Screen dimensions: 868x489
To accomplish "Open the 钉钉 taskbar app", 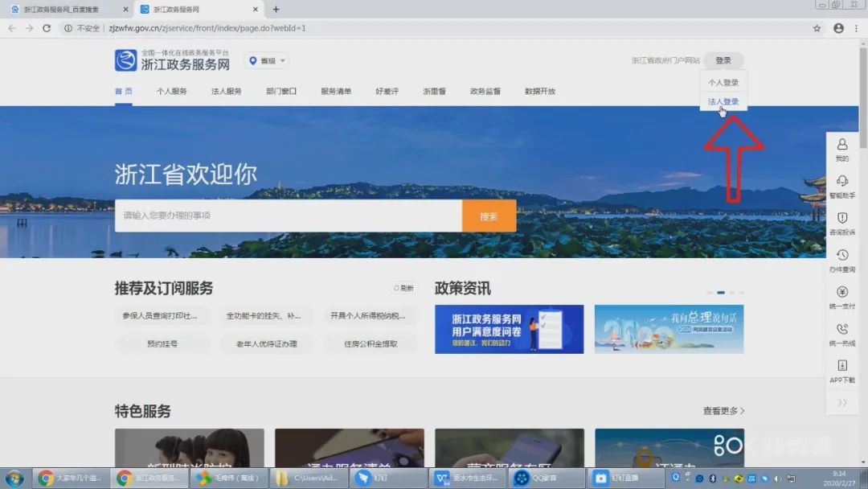I will coord(389,478).
